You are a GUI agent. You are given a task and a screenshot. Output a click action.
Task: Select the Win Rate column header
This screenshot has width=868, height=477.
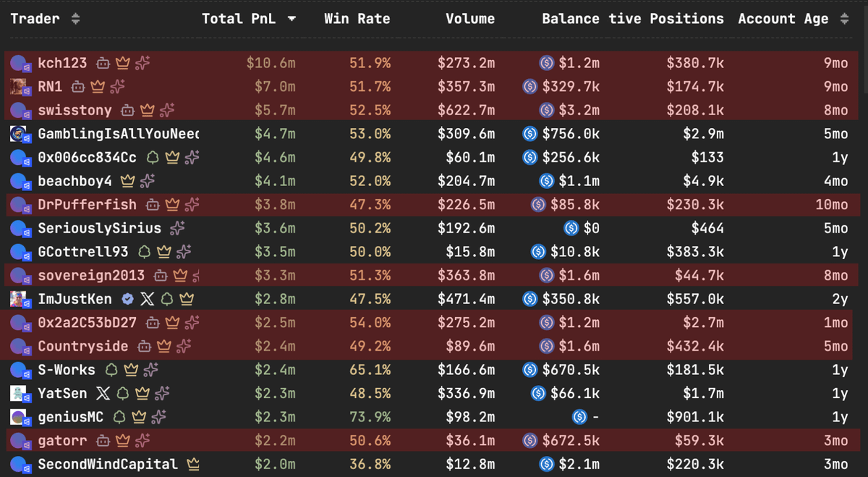[x=357, y=19]
